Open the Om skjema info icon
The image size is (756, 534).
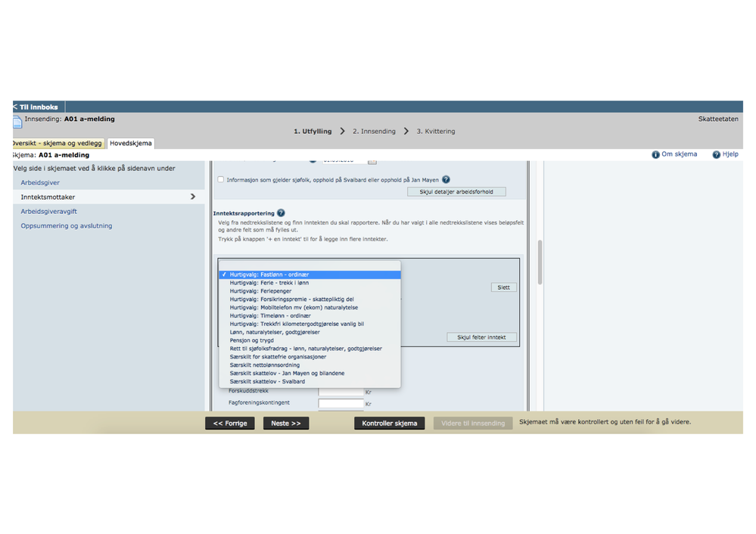tap(655, 155)
